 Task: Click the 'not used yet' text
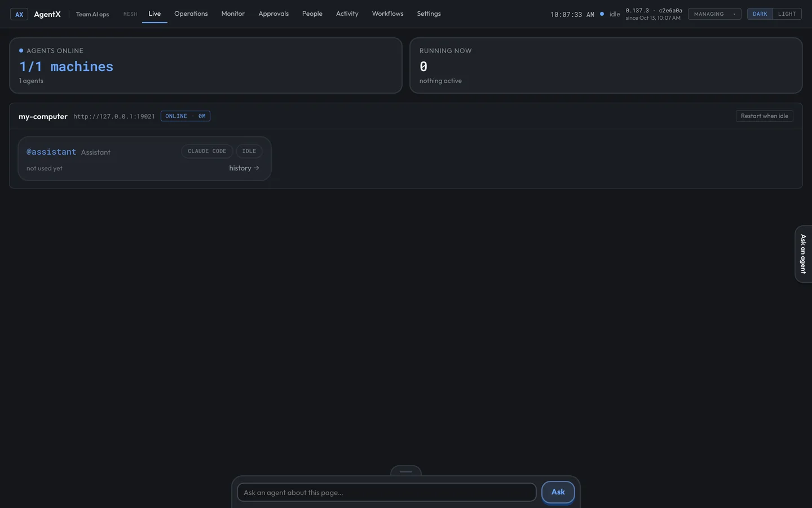coord(45,168)
